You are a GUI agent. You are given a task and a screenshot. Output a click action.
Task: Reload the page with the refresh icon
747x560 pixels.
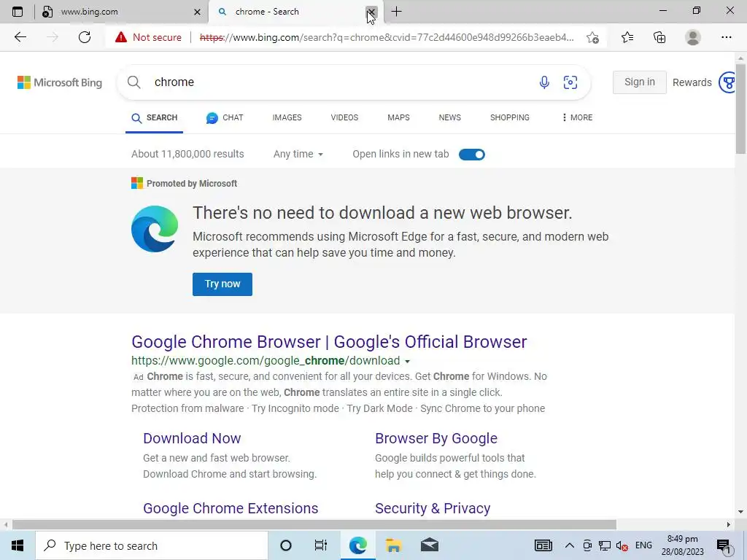click(x=85, y=37)
